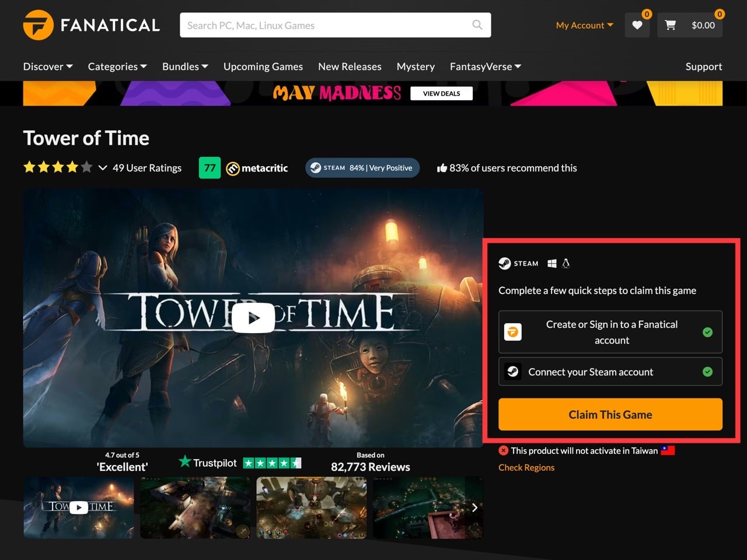747x560 pixels.
Task: Click the 82,773 Reviews text
Action: 371,467
